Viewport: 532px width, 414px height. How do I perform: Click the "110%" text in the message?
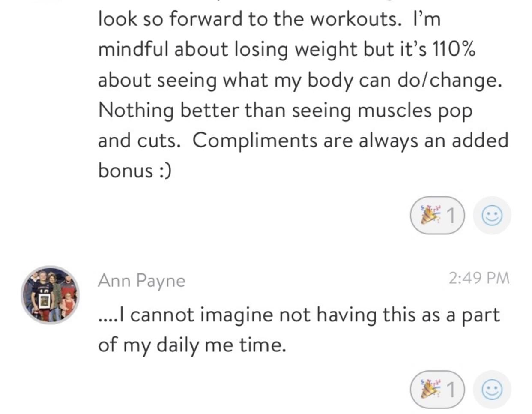click(454, 50)
